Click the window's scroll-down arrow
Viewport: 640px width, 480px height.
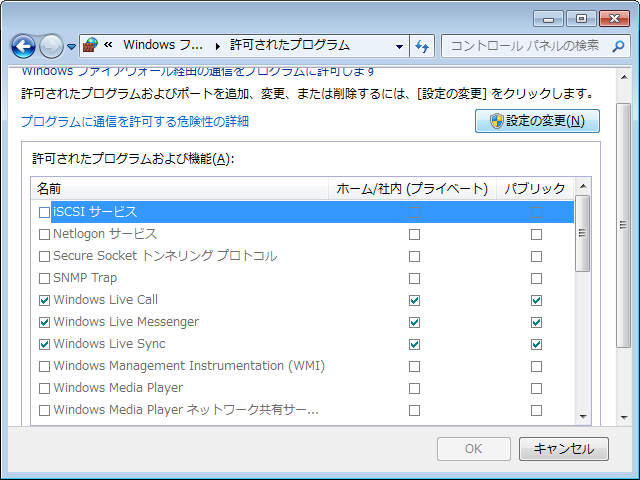tap(624, 418)
